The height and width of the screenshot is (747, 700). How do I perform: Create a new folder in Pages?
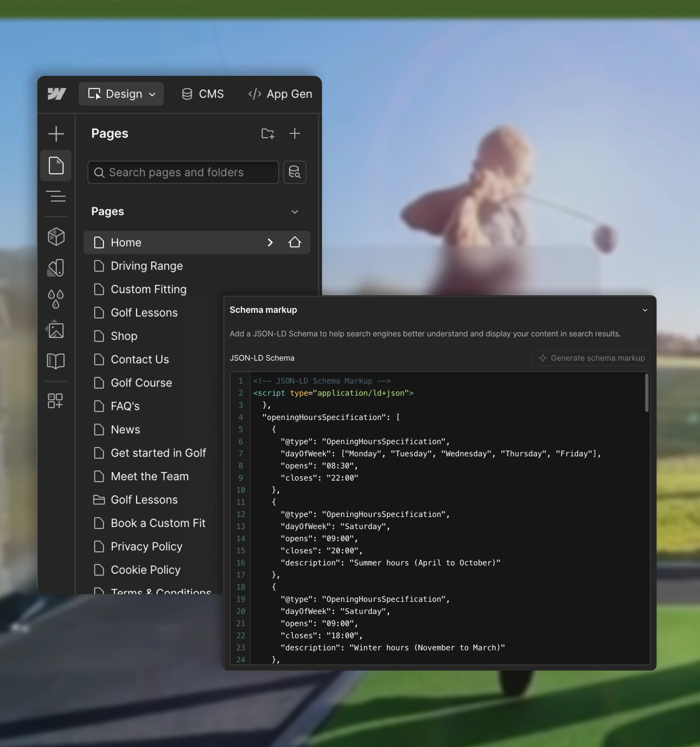click(x=268, y=134)
